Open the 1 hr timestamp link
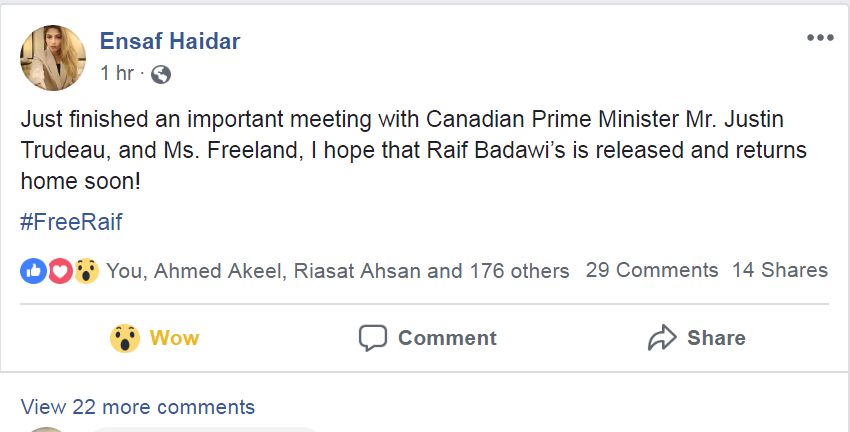Image resolution: width=850 pixels, height=432 pixels. click(117, 74)
